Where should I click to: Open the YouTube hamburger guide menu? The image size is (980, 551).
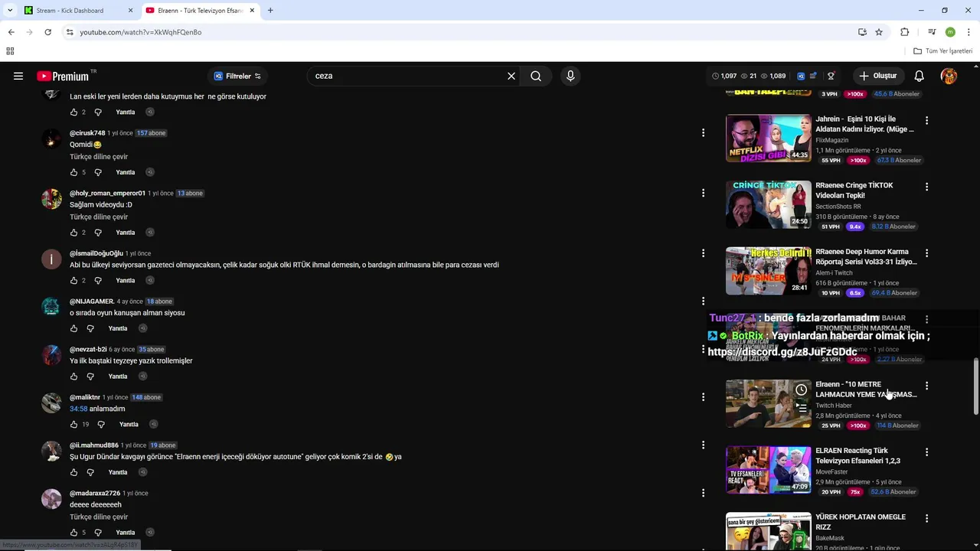tap(18, 76)
